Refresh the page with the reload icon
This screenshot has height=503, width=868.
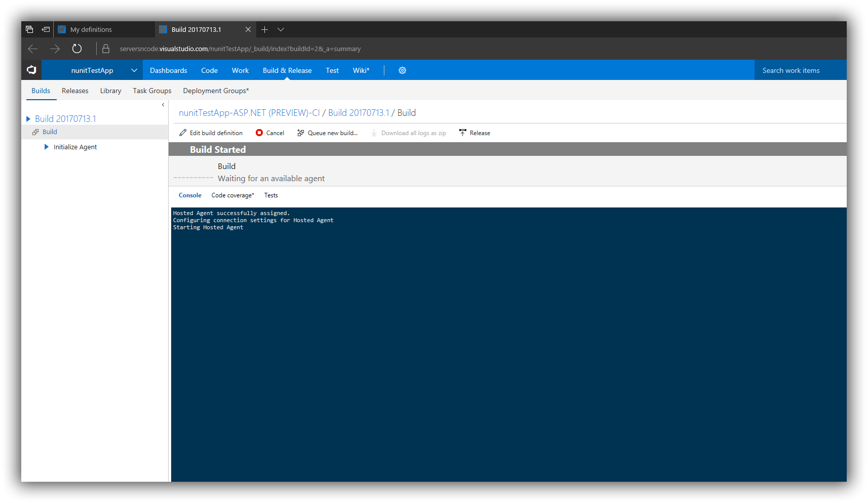click(76, 49)
